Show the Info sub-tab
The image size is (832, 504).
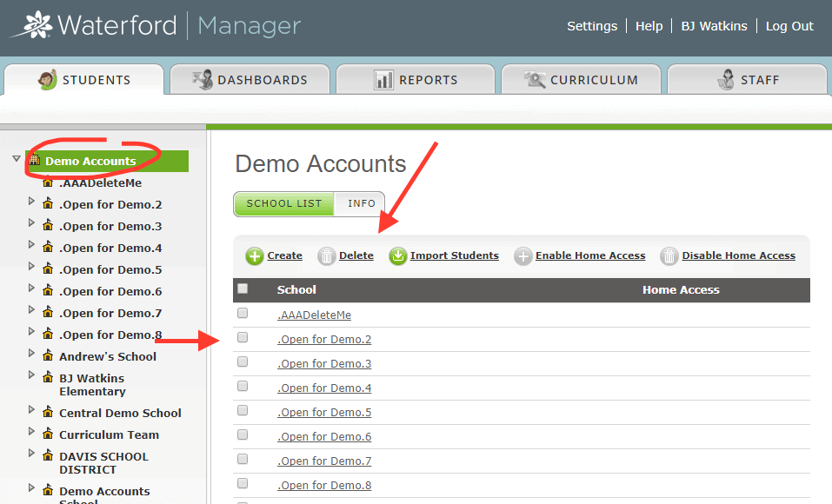point(360,203)
